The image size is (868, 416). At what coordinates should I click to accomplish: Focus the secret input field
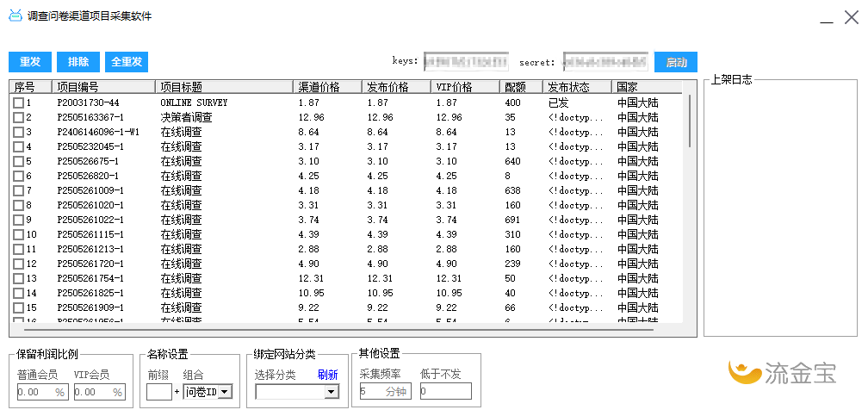[605, 61]
